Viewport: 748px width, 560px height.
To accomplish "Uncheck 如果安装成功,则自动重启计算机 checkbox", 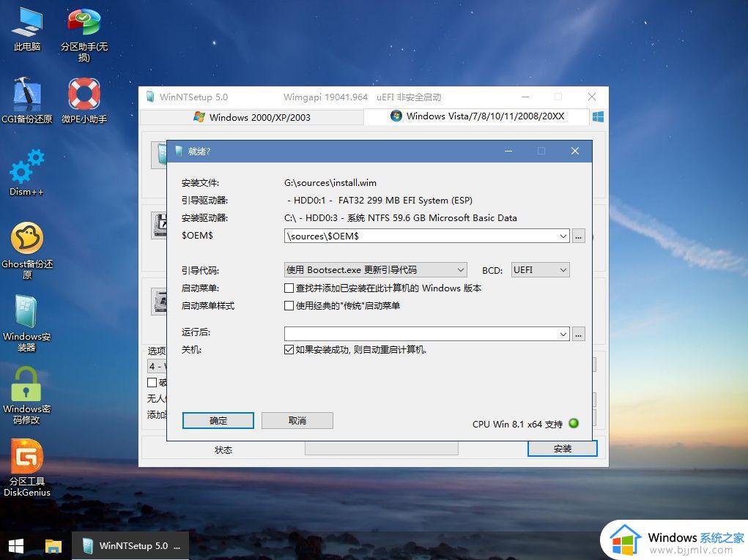I will 289,349.
